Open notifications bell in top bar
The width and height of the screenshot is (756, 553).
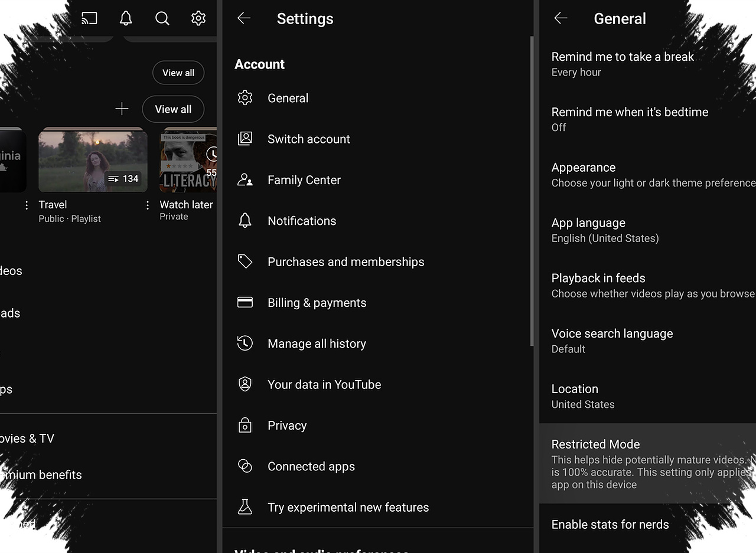tap(126, 18)
